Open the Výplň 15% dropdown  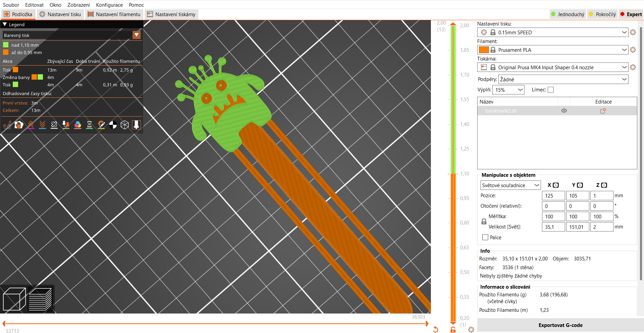[x=508, y=90]
